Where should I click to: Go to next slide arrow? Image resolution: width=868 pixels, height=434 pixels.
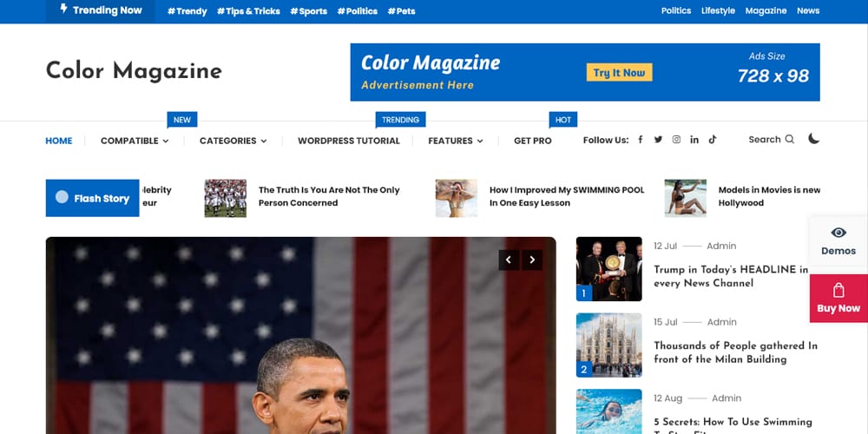(532, 260)
